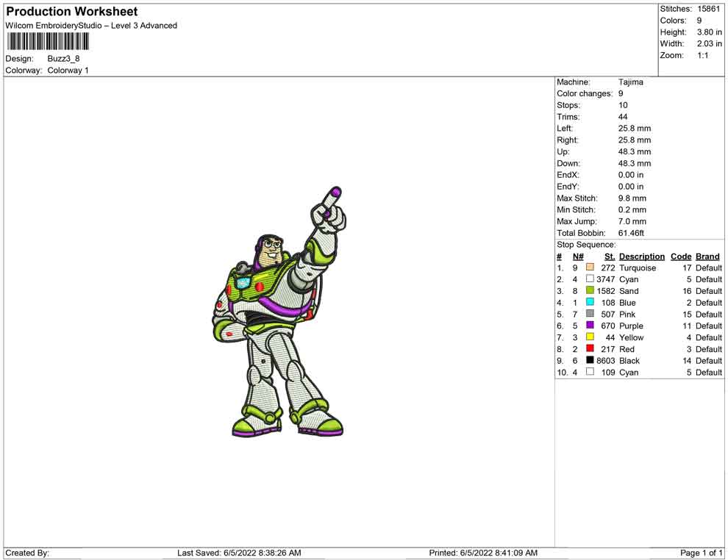Click the Red row color swatch

(590, 348)
